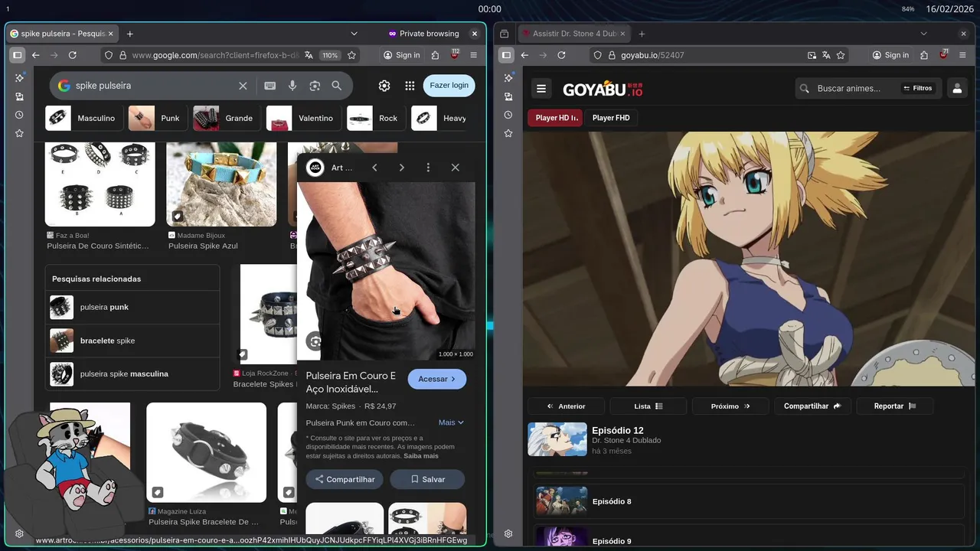This screenshot has width=980, height=551.
Task: Search by image with the lens icon
Action: pos(315,86)
